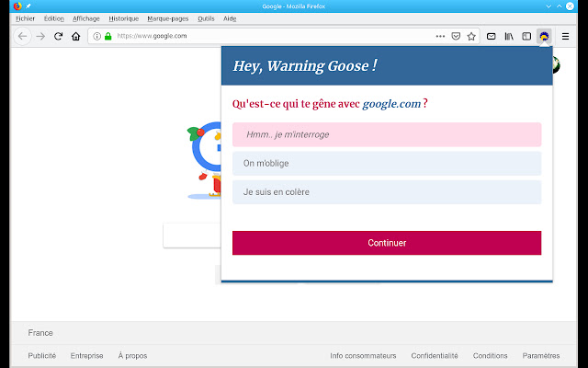
Task: Click the title bar down-chevron button
Action: [x=548, y=6]
